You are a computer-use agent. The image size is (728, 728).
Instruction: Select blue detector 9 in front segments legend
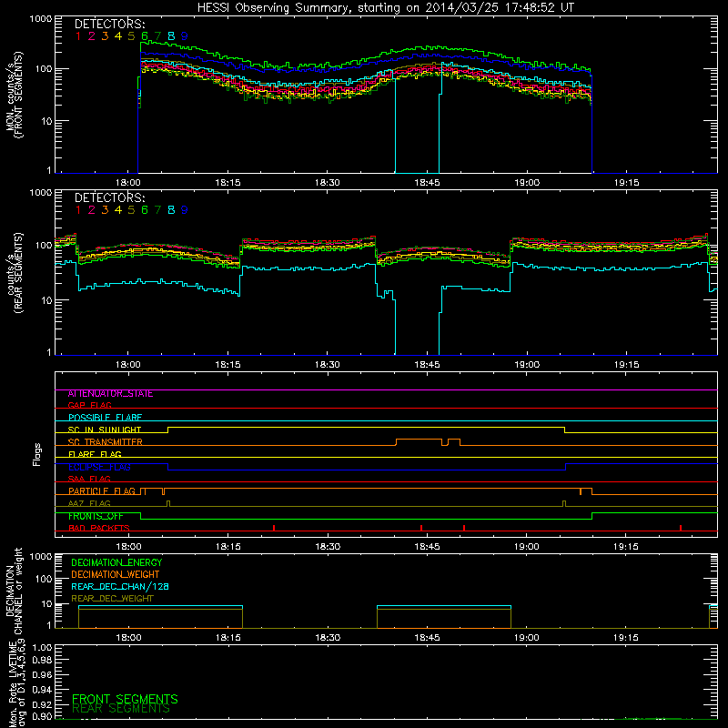185,35
